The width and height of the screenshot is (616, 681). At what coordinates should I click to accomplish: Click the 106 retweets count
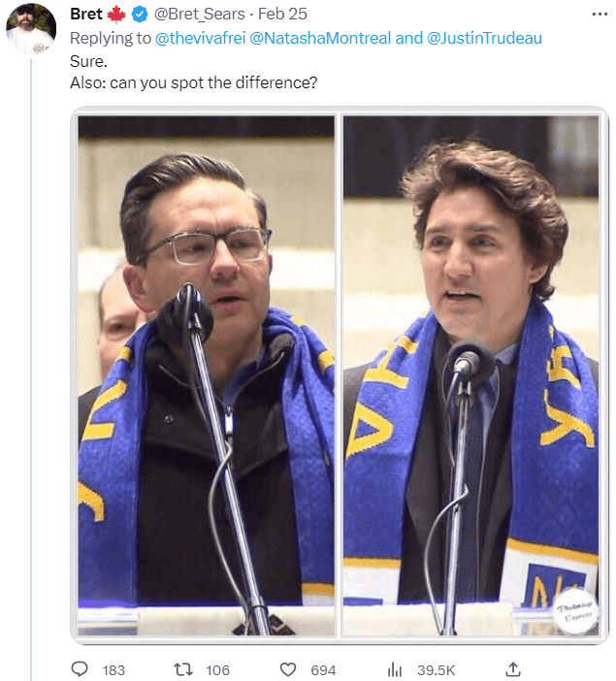click(217, 670)
